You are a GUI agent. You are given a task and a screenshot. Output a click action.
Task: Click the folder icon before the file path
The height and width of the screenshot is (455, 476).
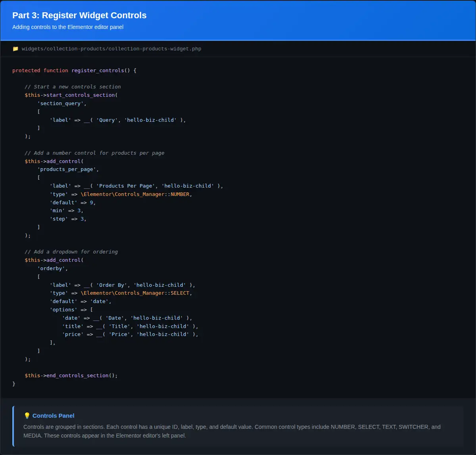pos(15,49)
